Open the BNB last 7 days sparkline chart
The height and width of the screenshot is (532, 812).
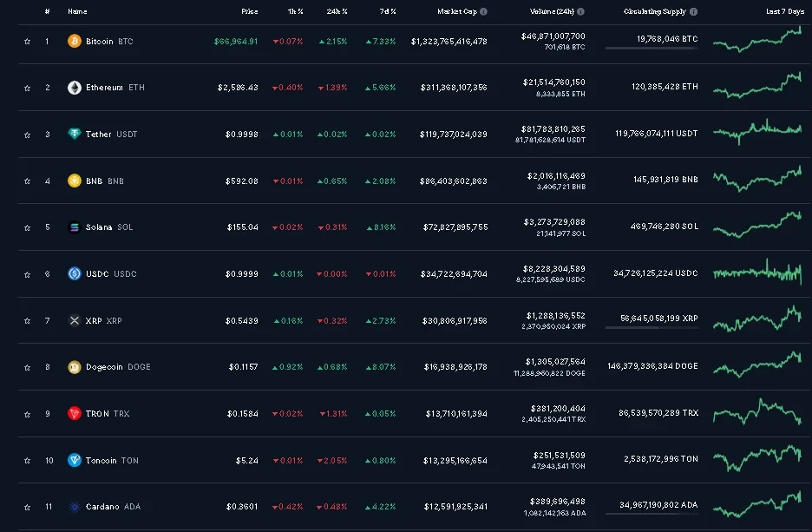756,181
